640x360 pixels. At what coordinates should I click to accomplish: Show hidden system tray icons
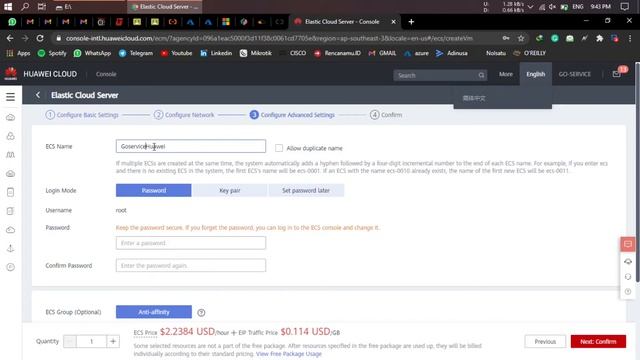point(530,7)
